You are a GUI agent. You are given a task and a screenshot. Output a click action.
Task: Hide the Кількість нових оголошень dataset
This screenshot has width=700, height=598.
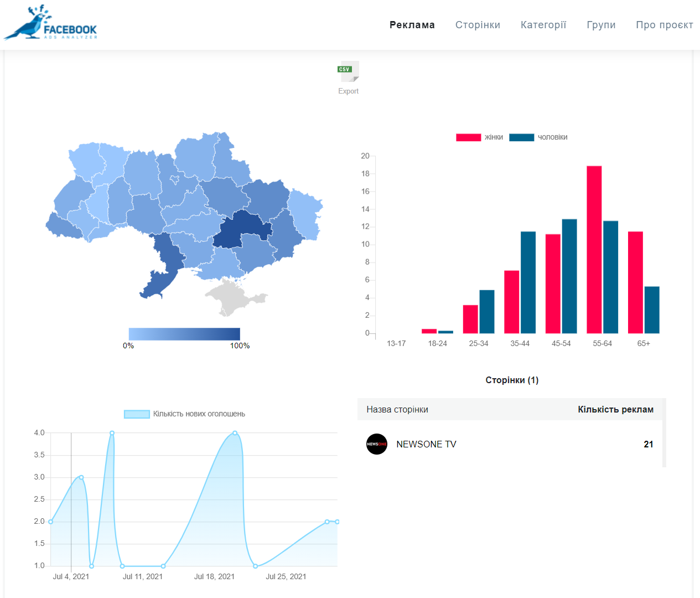tap(184, 414)
